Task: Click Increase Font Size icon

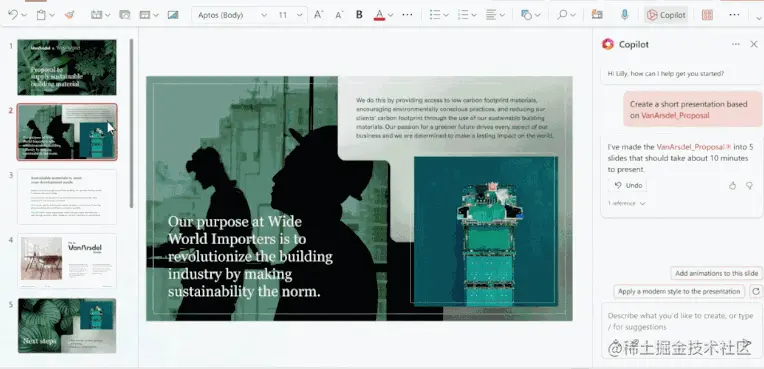Action: click(319, 15)
